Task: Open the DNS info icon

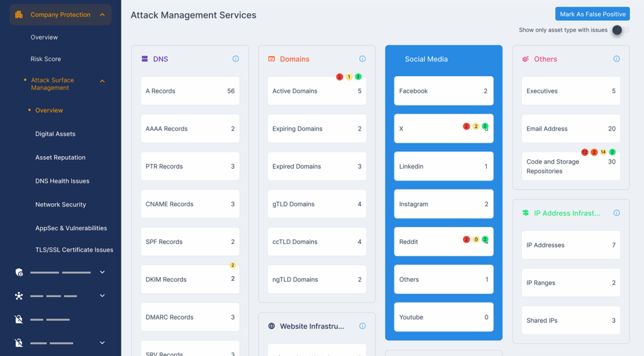Action: click(236, 58)
